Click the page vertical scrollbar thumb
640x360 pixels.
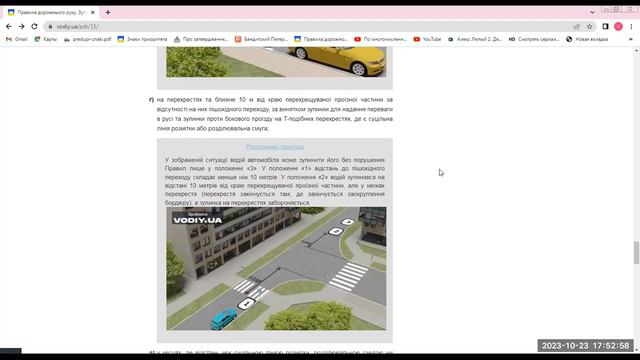[636, 253]
